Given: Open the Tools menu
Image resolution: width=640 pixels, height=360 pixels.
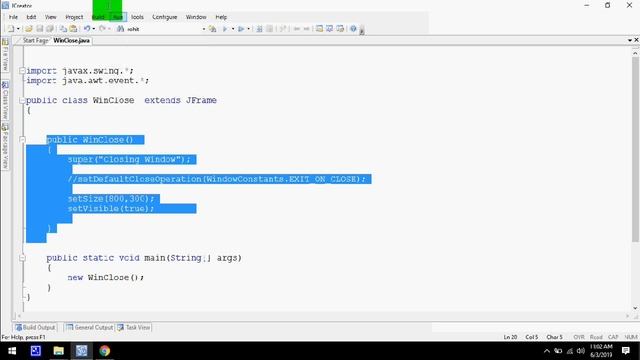Looking at the screenshot, I should click(x=137, y=17).
